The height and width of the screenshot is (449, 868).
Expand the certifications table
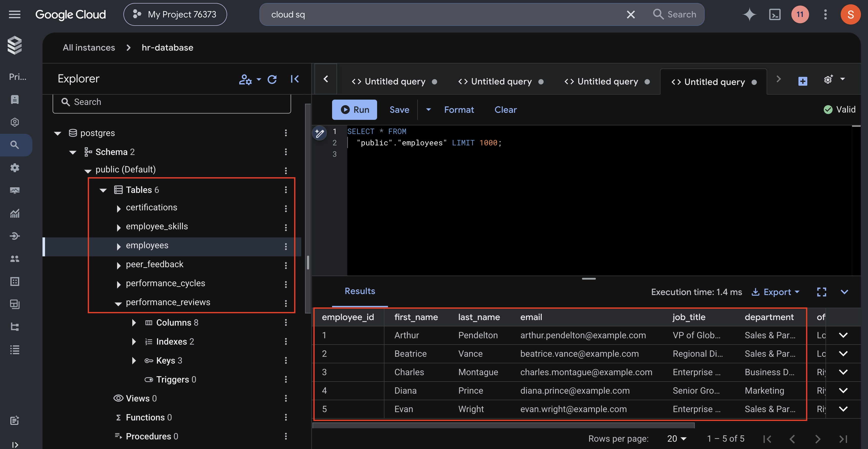(118, 209)
